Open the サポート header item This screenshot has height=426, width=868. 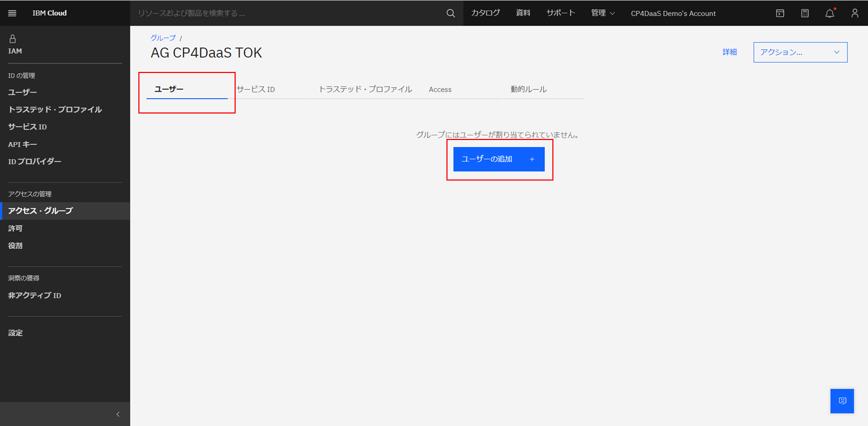tap(560, 13)
